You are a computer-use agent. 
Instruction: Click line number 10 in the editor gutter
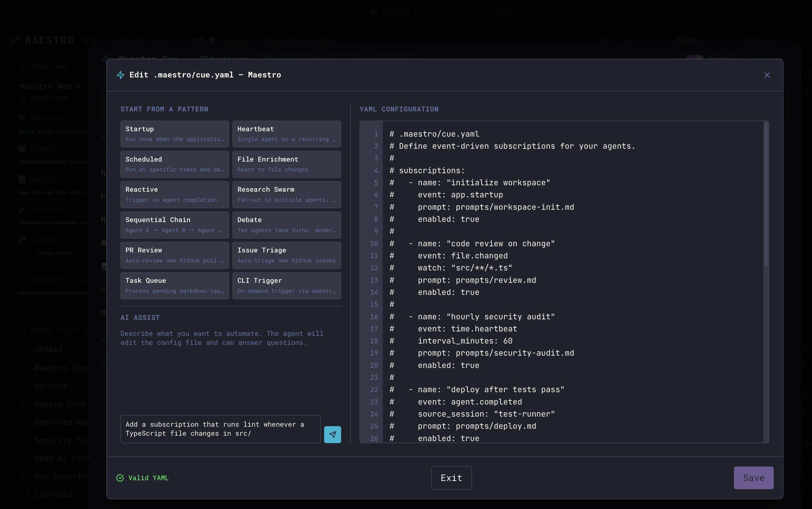(x=374, y=244)
